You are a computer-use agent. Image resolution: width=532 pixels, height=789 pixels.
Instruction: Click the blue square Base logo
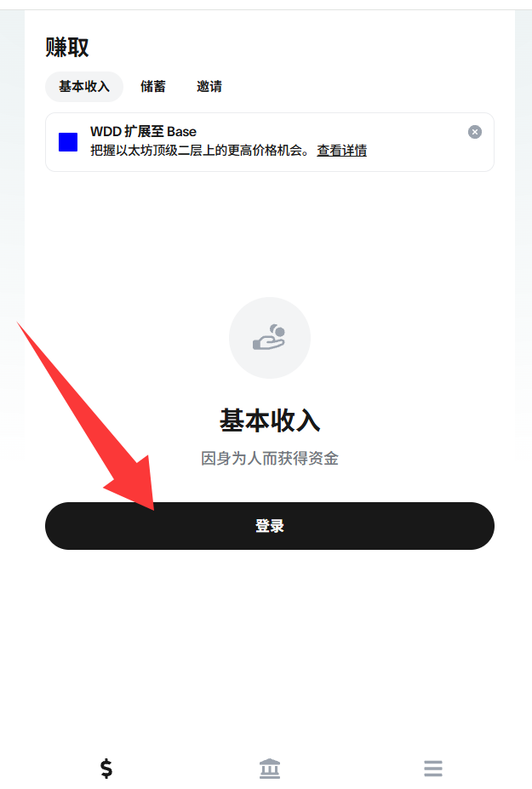[68, 142]
